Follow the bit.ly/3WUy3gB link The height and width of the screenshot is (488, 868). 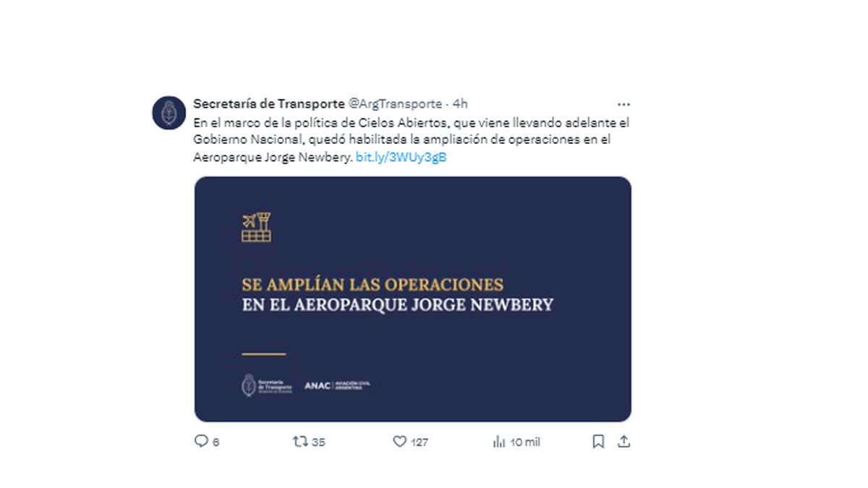click(x=401, y=157)
